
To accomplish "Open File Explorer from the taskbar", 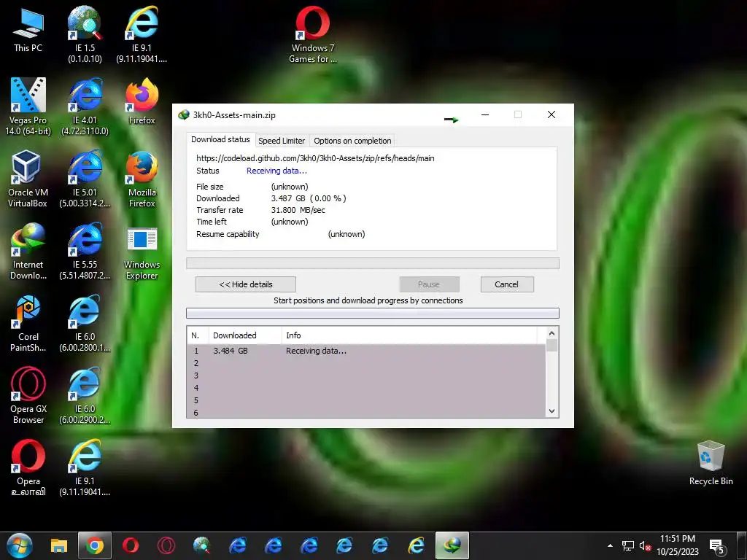I will (59, 545).
